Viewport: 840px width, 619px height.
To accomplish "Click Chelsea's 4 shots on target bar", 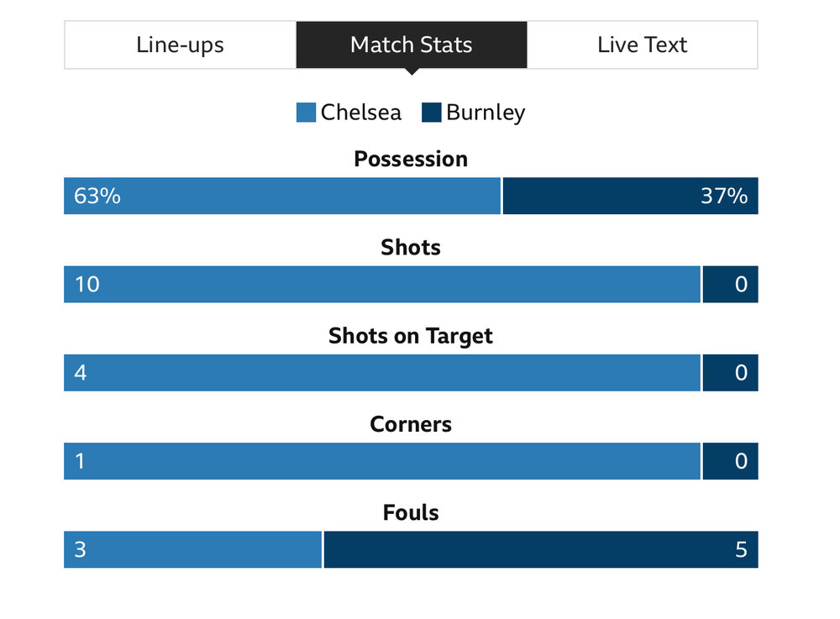I will 382,373.
